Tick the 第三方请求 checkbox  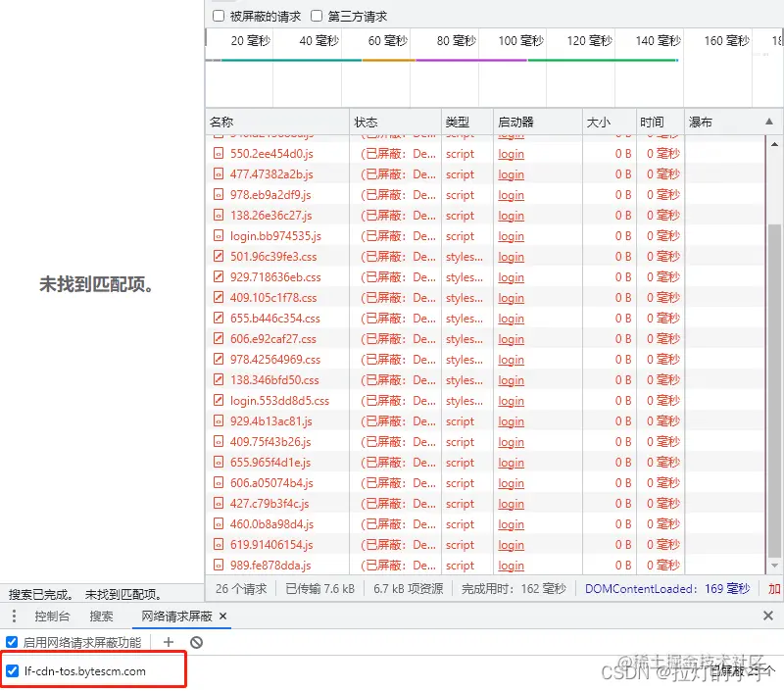click(x=316, y=16)
